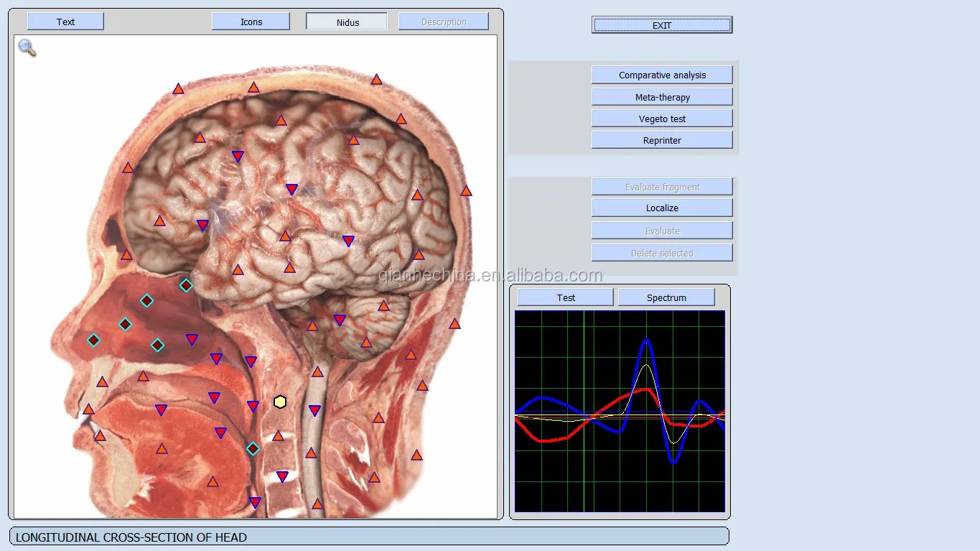Select the inverted triangle marker on the cerebellum
This screenshot has height=551, width=980.
[x=340, y=320]
